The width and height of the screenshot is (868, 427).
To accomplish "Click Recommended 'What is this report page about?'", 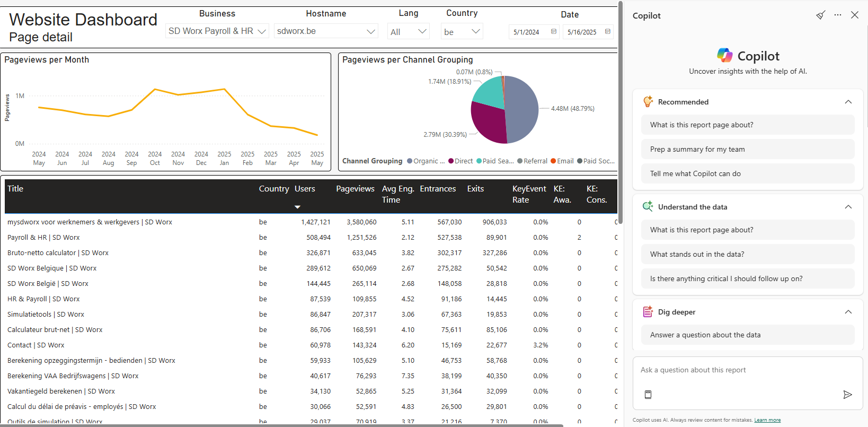I will [x=748, y=125].
